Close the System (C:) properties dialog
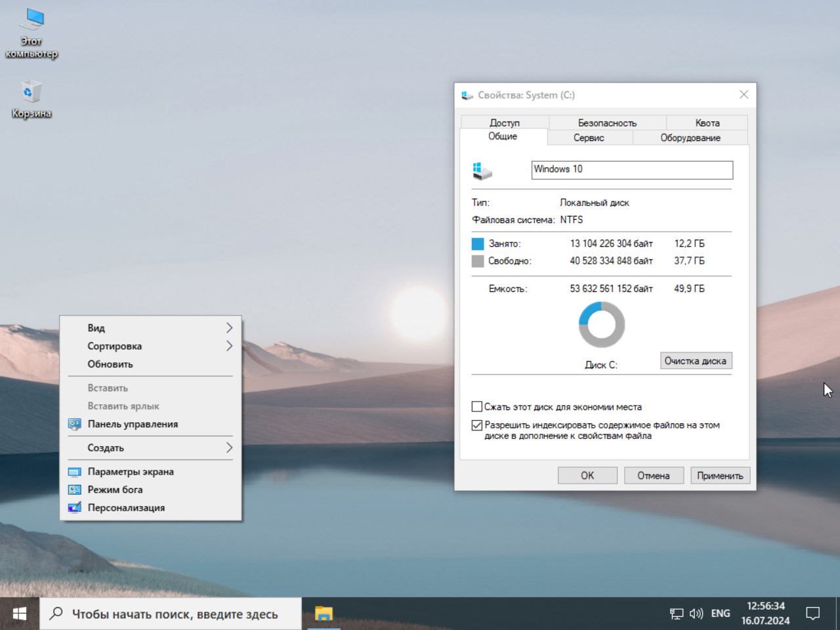The height and width of the screenshot is (630, 840). tap(744, 95)
